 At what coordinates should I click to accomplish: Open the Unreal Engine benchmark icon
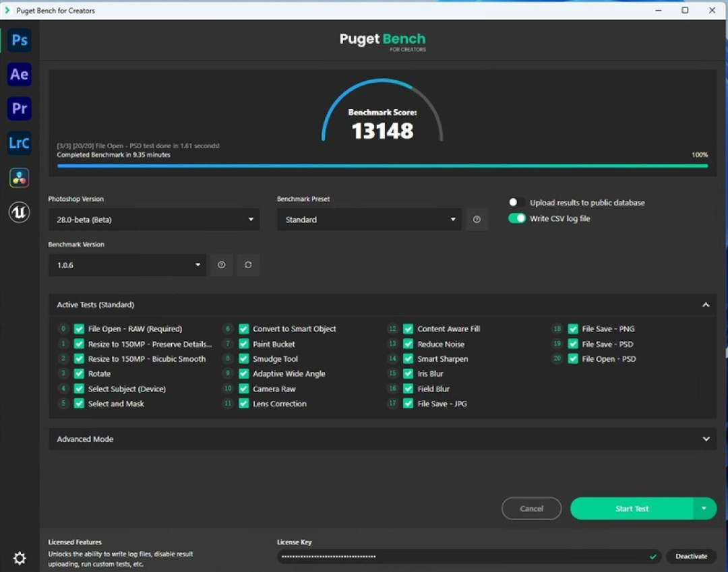[x=19, y=212]
